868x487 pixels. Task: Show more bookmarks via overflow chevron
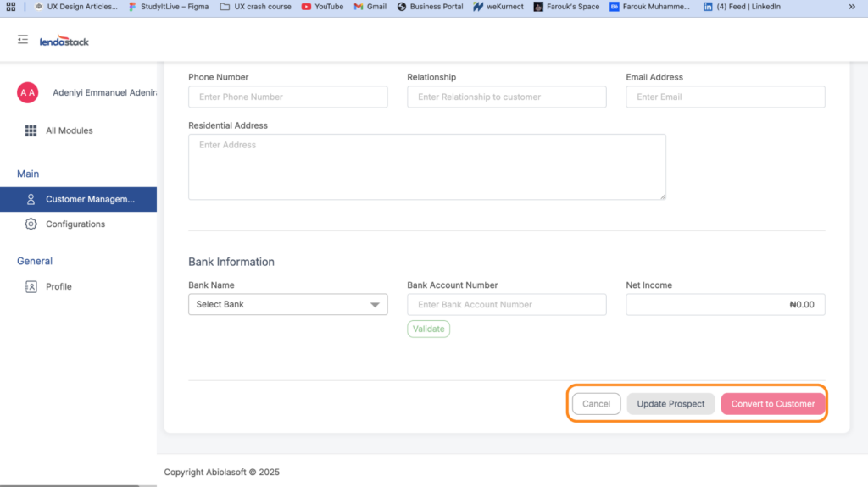click(852, 7)
